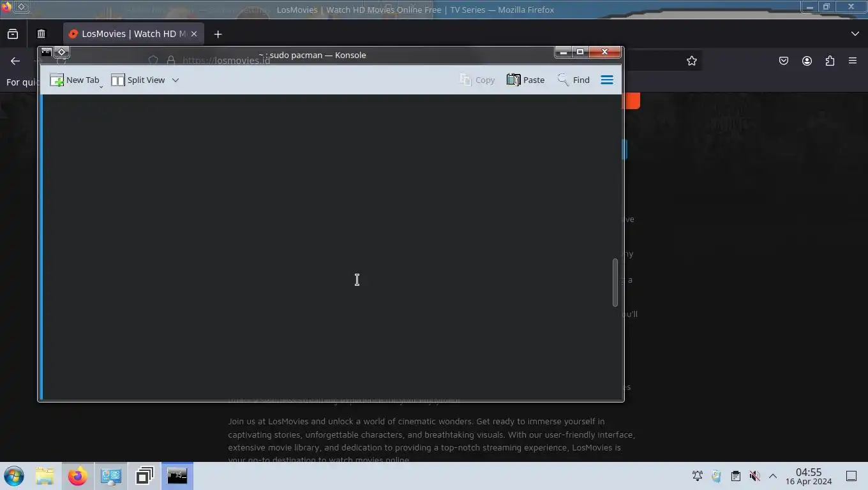Open a New Tab in Konsole
This screenshot has height=490, width=868.
[x=75, y=80]
